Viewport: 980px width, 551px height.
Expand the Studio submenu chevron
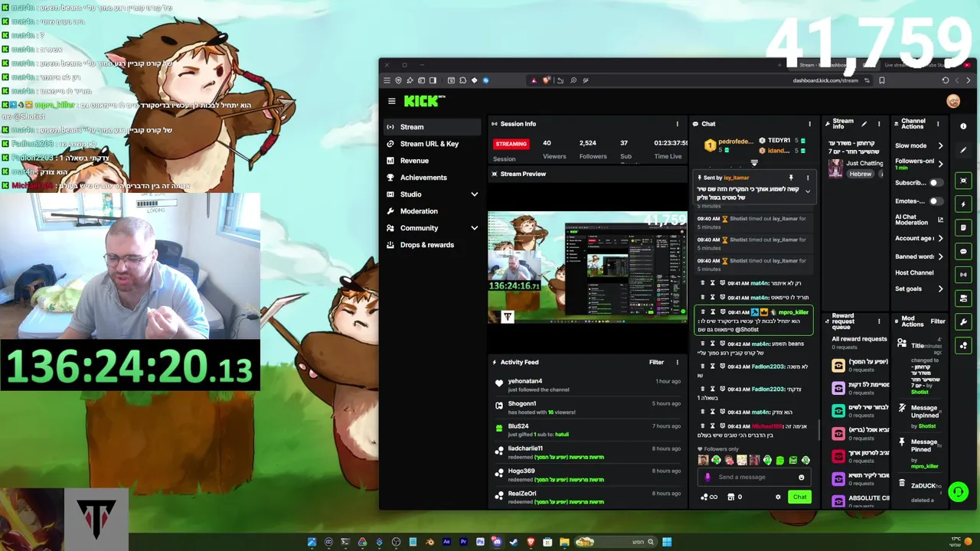474,194
